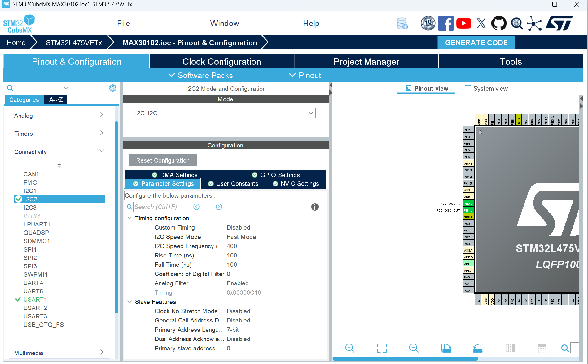Select the SPI1 peripheral
The width and height of the screenshot is (588, 364).
pos(30,249)
